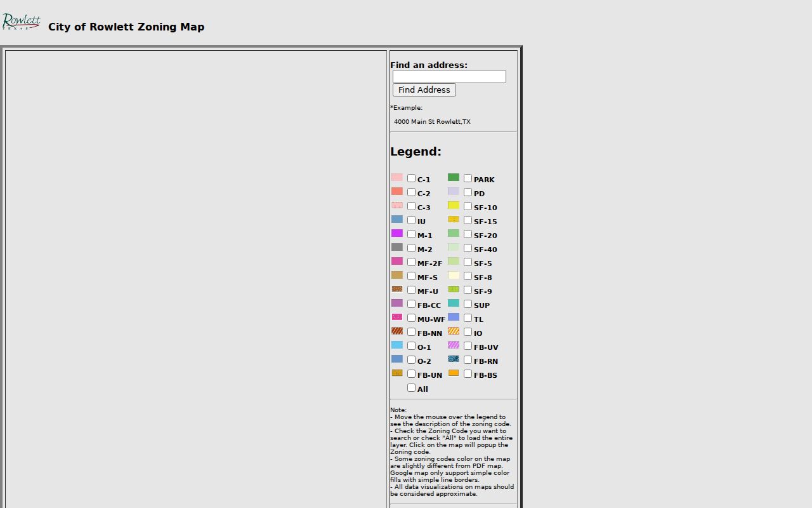Image resolution: width=812 pixels, height=508 pixels.
Task: Click the MU-WF legend label
Action: [431, 319]
